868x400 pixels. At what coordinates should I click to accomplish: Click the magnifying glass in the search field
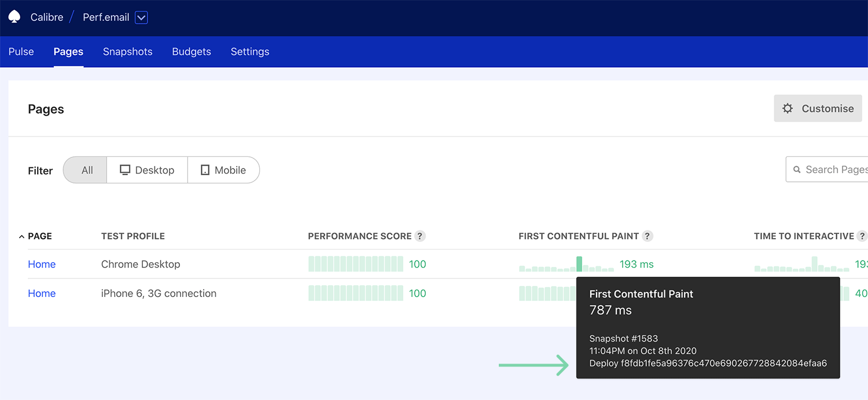click(x=797, y=169)
